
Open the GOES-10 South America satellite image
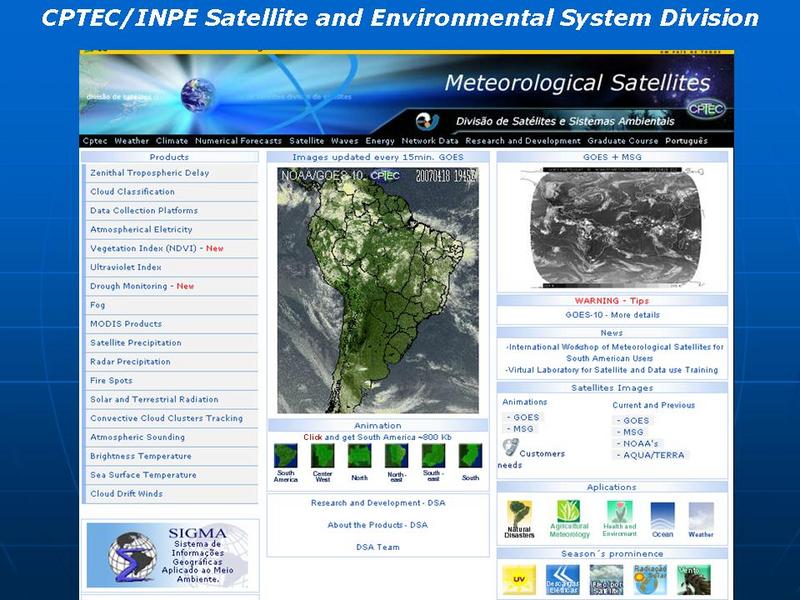tap(378, 290)
